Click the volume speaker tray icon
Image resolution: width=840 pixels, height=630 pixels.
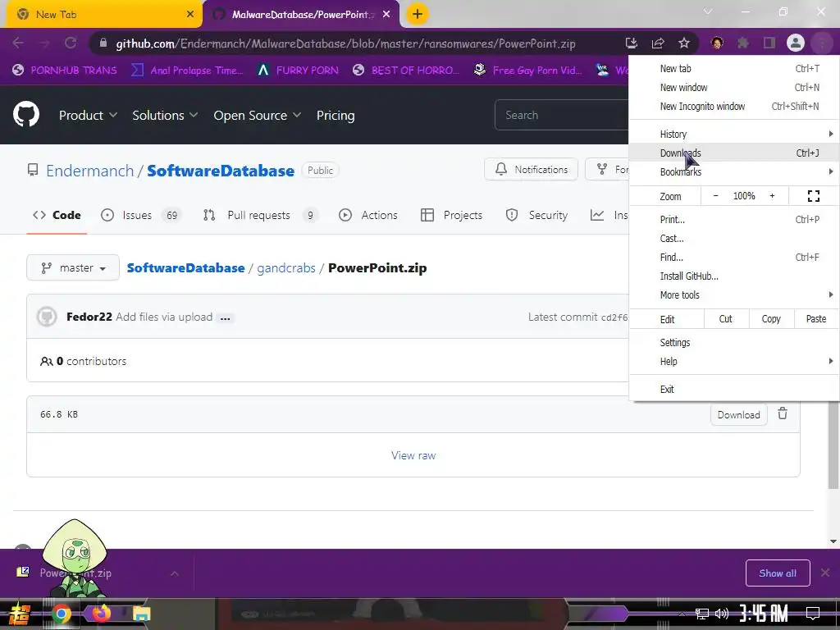(x=722, y=614)
